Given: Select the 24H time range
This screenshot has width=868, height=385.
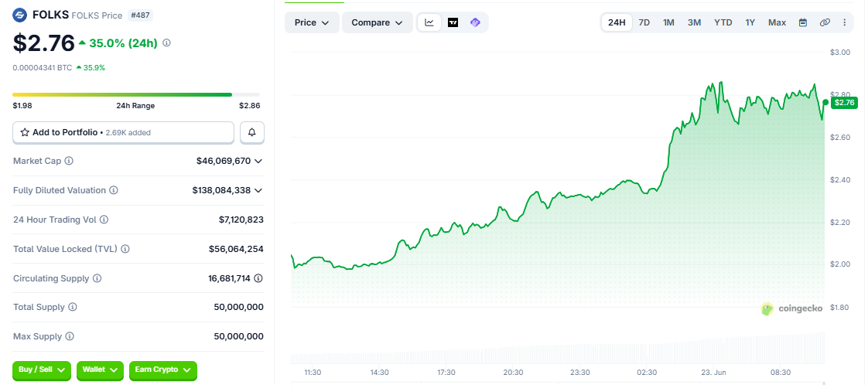Looking at the screenshot, I should point(617,22).
